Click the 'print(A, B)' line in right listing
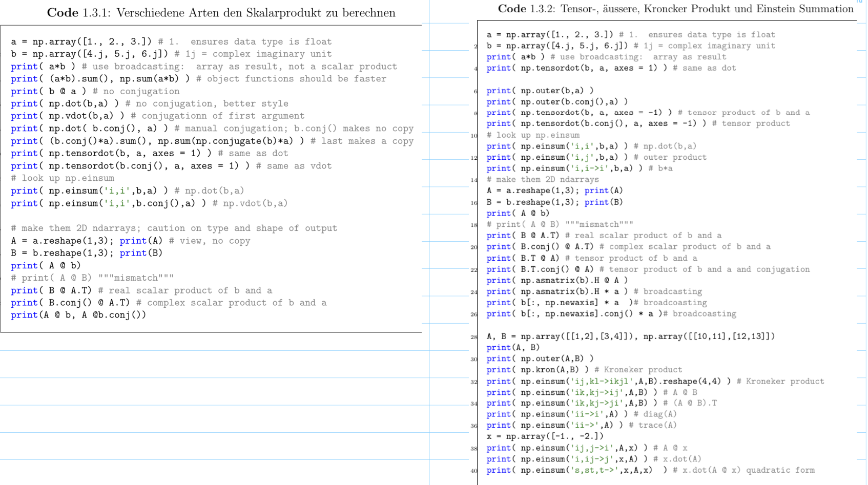The image size is (868, 485). pyautogui.click(x=513, y=348)
